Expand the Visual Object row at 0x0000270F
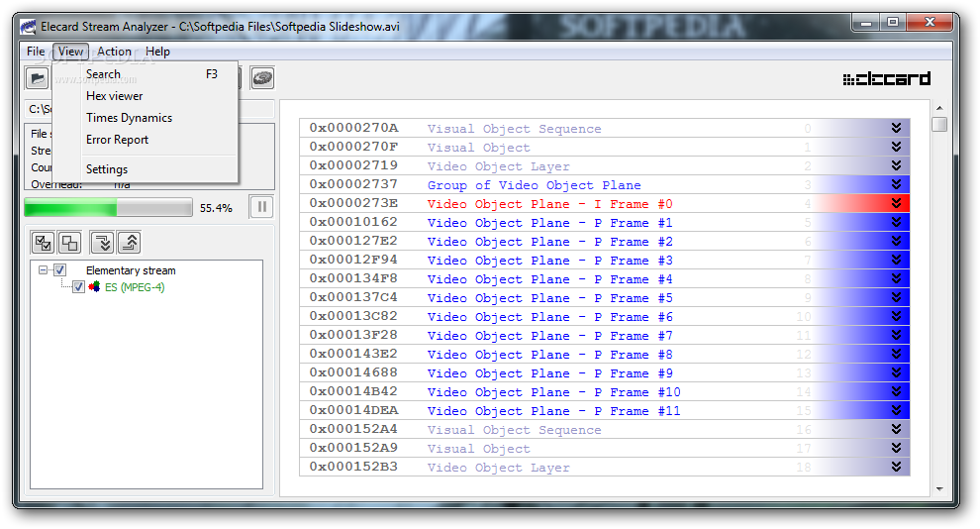Screen dimensions: 980x529 pyautogui.click(x=896, y=147)
